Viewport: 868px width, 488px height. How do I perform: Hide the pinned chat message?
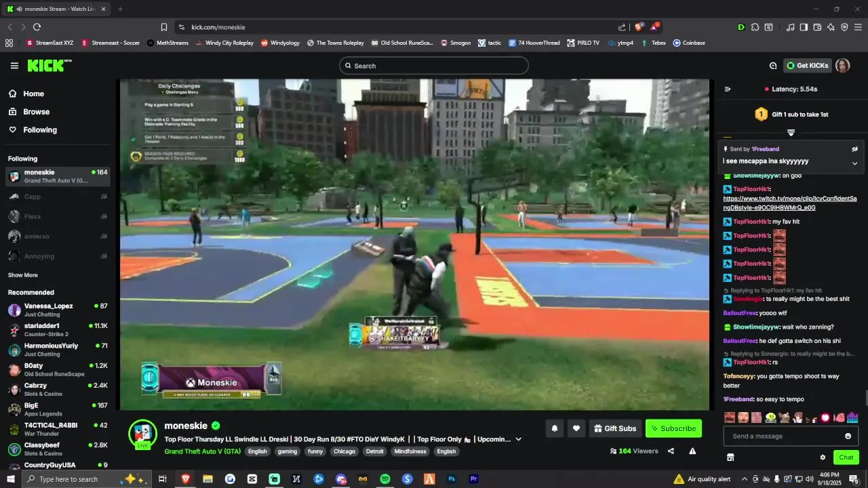[x=854, y=149]
